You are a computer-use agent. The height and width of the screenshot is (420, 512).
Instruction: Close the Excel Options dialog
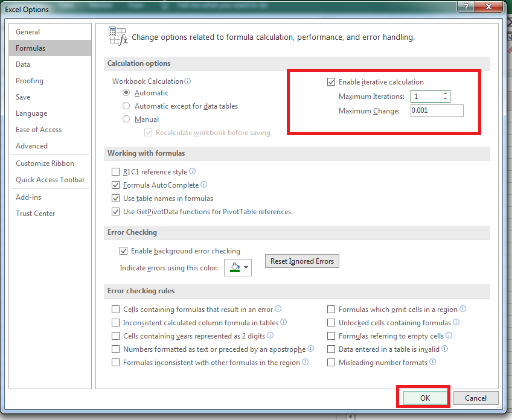488,7
